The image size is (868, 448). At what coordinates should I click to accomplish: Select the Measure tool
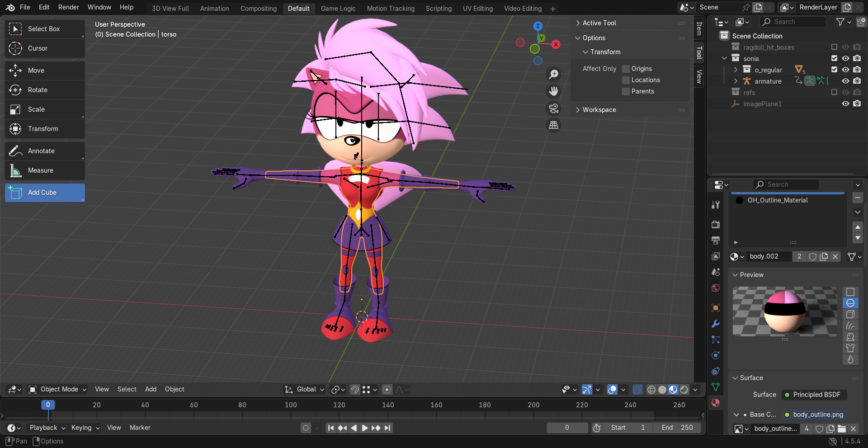tap(45, 170)
